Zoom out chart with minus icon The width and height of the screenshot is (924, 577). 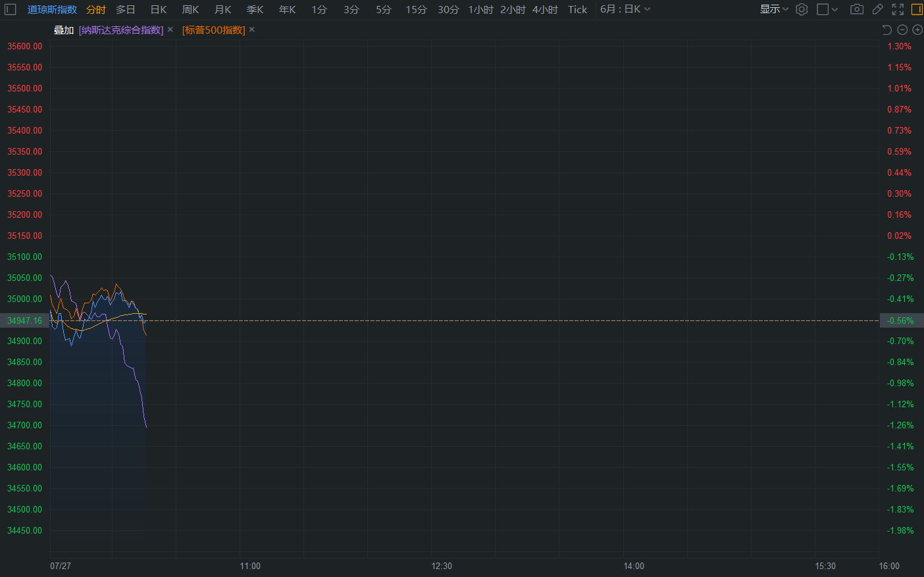(902, 30)
